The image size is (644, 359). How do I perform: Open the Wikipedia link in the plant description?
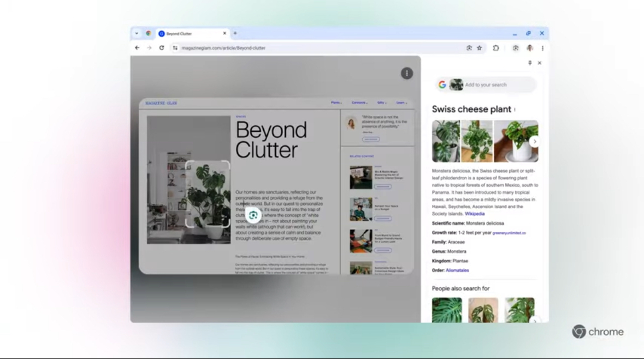474,213
